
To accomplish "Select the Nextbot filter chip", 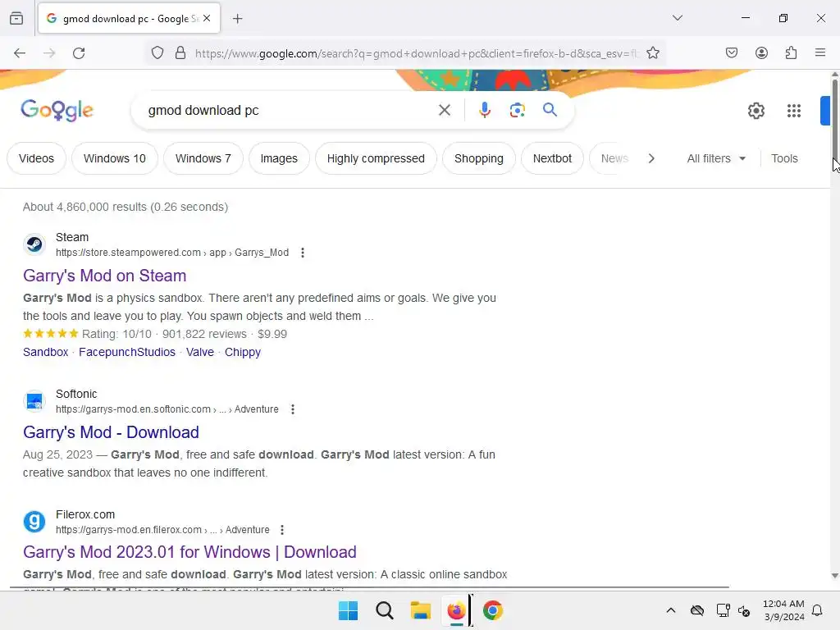I will pyautogui.click(x=552, y=158).
